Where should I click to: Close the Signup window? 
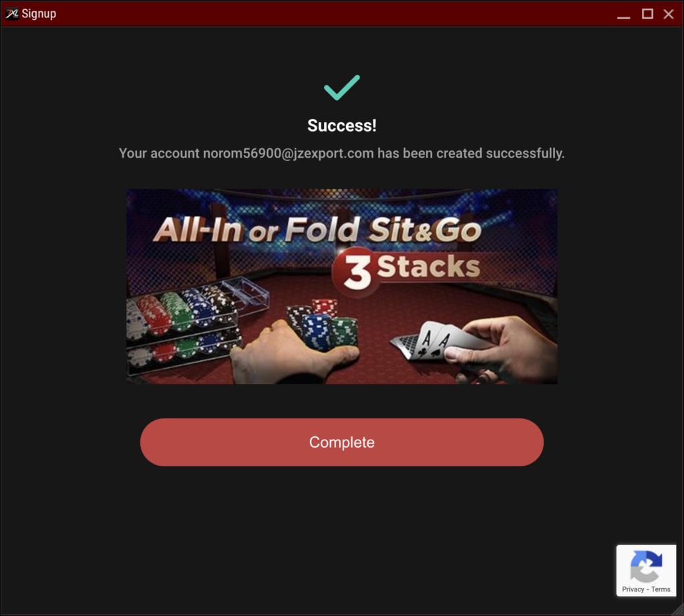pyautogui.click(x=668, y=14)
